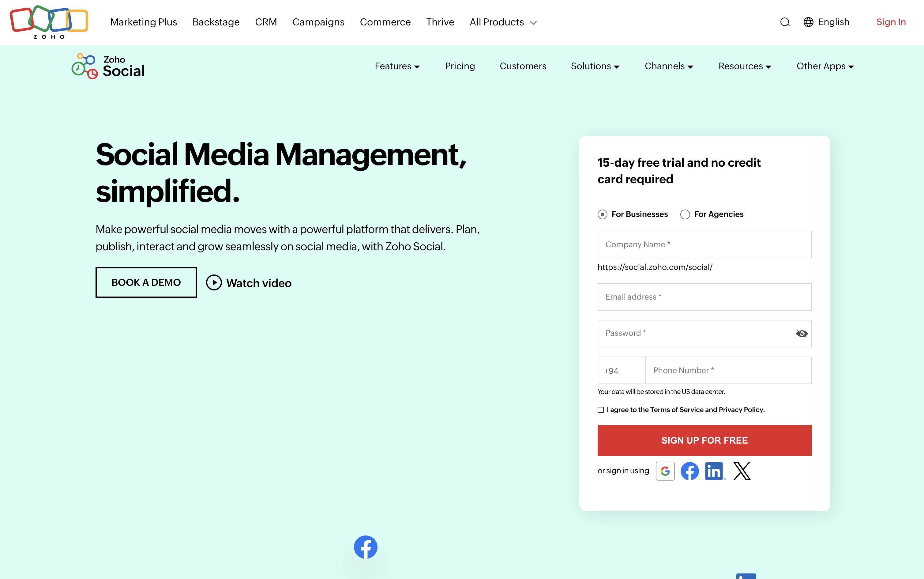Focus the Company Name field
Screen dimensions: 924x579
click(704, 244)
